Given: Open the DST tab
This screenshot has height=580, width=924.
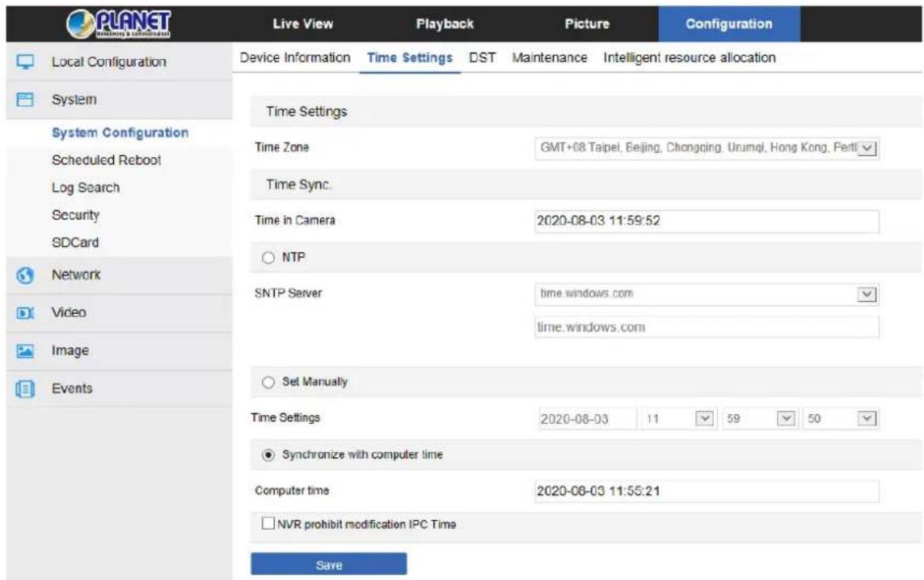Looking at the screenshot, I should tap(482, 57).
